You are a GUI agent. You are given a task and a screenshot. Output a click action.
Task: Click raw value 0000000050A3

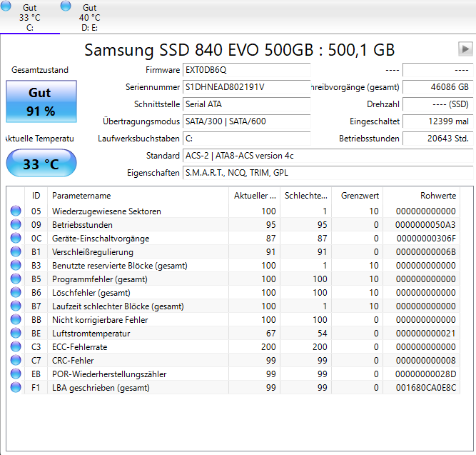[425, 224]
